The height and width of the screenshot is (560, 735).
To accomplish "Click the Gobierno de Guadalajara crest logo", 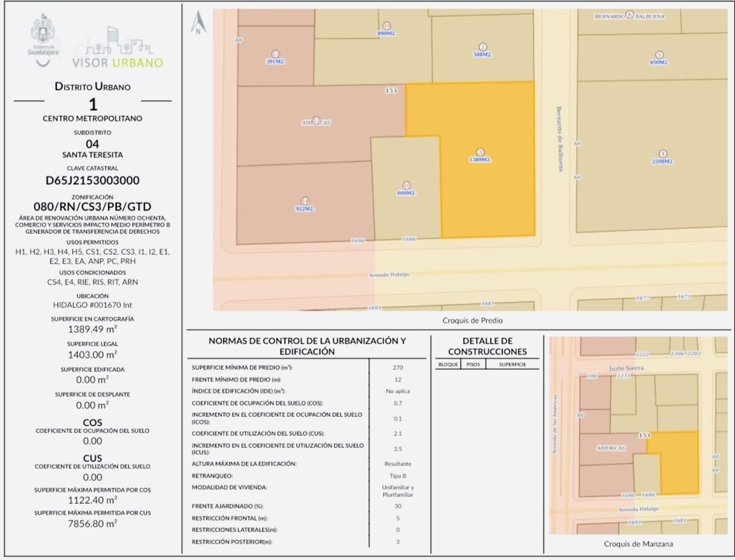I will [43, 40].
